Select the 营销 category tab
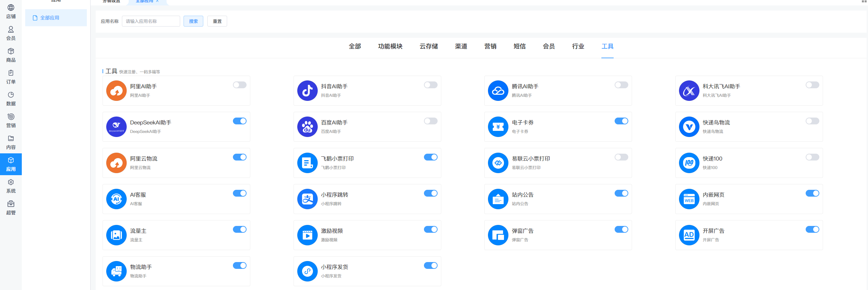 (x=490, y=46)
